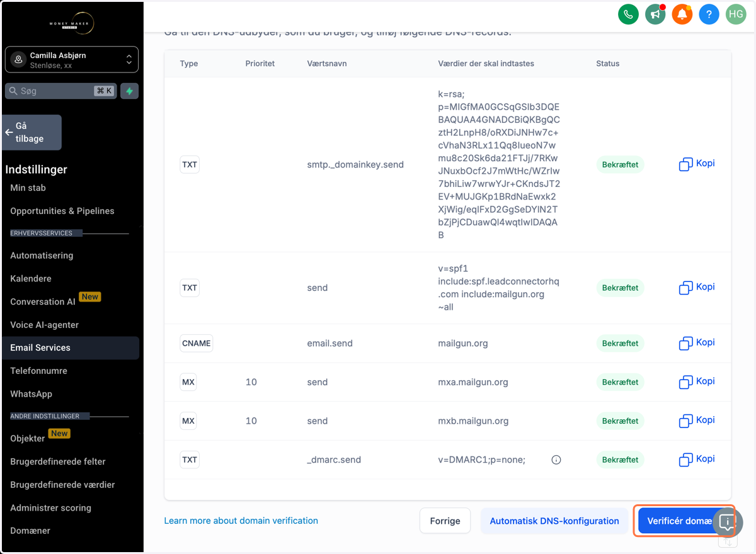Click the Værtsnavn column header

tap(327, 64)
